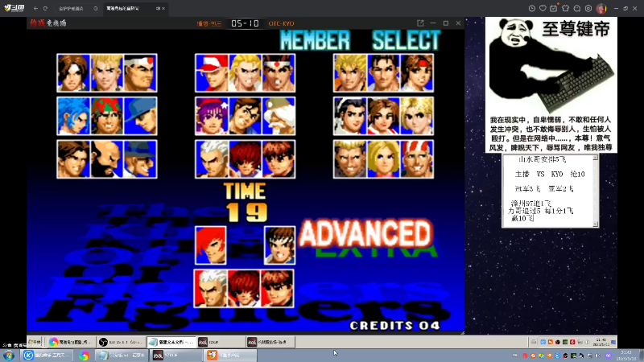
Task: Open the Kugou music taskbar item
Action: [47, 356]
